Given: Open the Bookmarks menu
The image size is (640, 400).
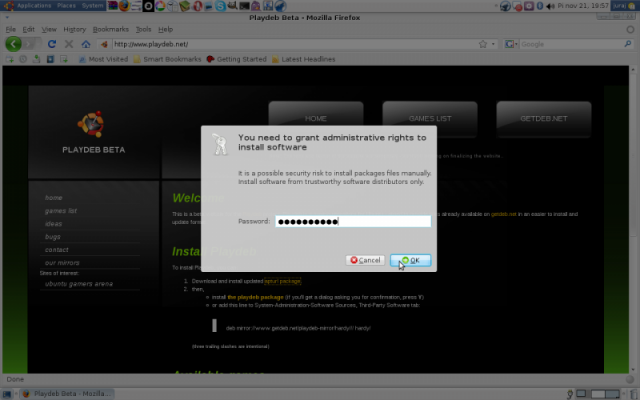Looking at the screenshot, I should pos(111,29).
